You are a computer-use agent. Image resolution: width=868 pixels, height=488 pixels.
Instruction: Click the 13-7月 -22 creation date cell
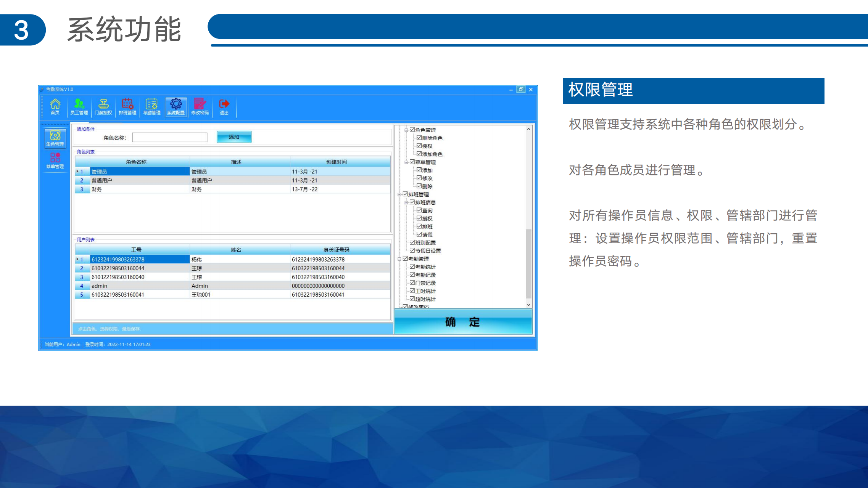tap(340, 189)
